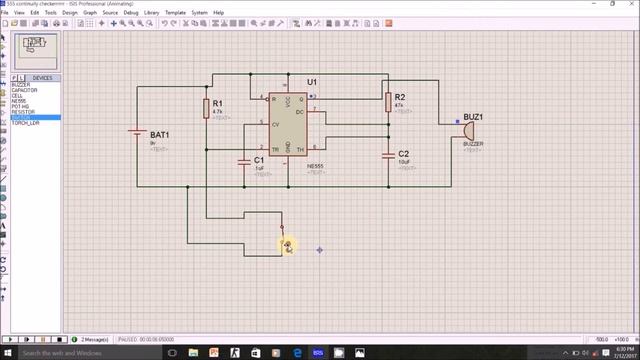Click Block Rotate toolbar icon

point(233,24)
